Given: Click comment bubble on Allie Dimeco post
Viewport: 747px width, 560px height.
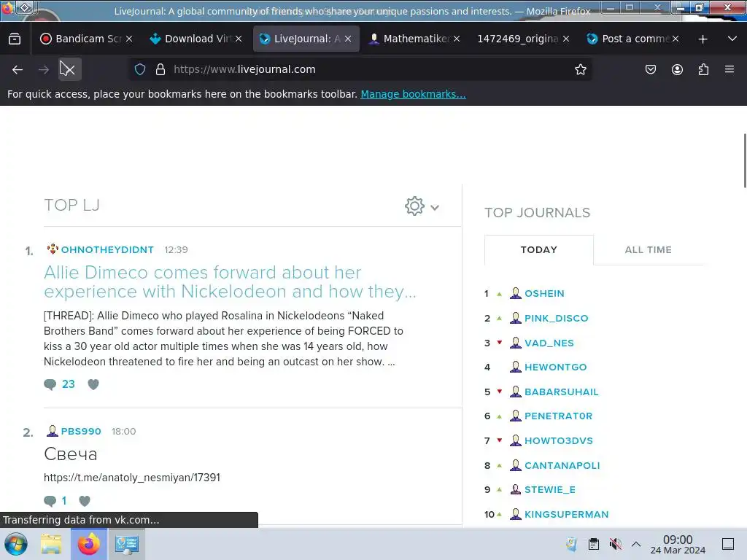Looking at the screenshot, I should pos(50,384).
